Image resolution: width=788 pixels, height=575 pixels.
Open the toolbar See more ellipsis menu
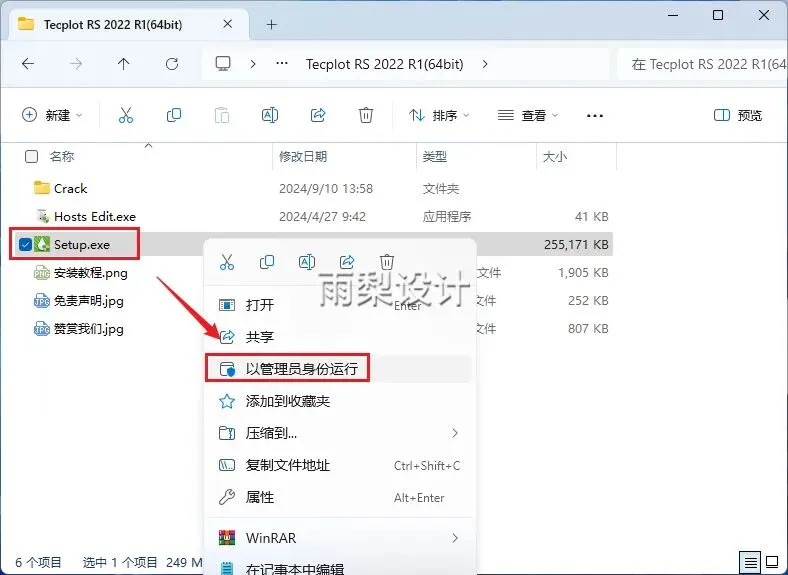tap(595, 116)
